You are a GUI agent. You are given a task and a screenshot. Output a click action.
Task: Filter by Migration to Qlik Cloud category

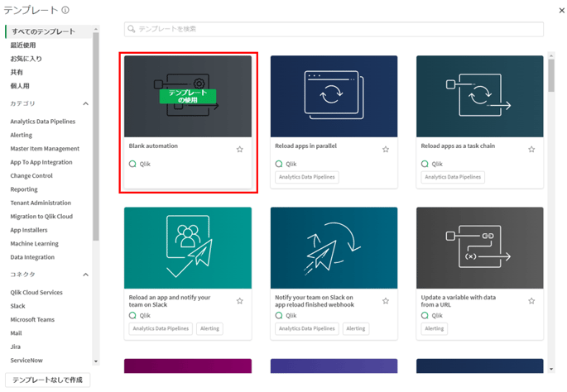point(41,217)
